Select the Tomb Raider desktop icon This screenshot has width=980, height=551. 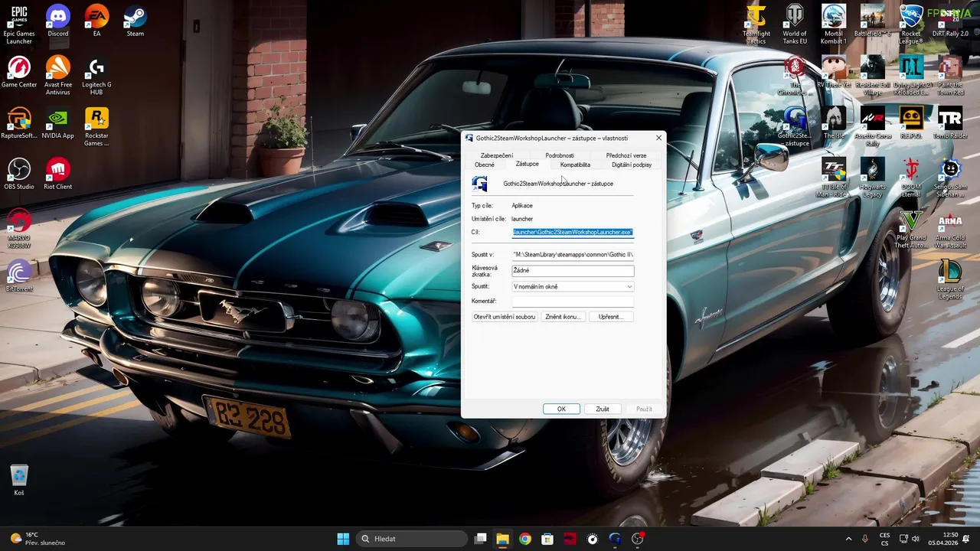[950, 123]
